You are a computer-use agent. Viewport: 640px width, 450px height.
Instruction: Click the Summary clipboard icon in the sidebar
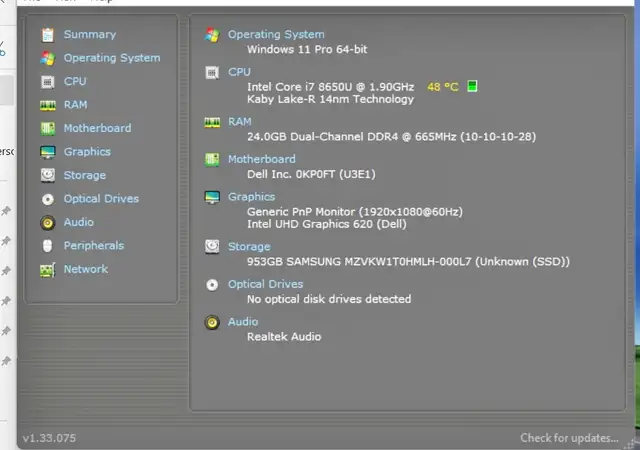click(x=47, y=35)
